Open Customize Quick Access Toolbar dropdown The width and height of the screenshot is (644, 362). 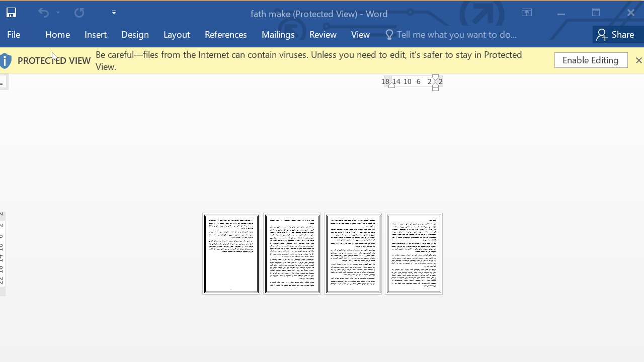(114, 13)
